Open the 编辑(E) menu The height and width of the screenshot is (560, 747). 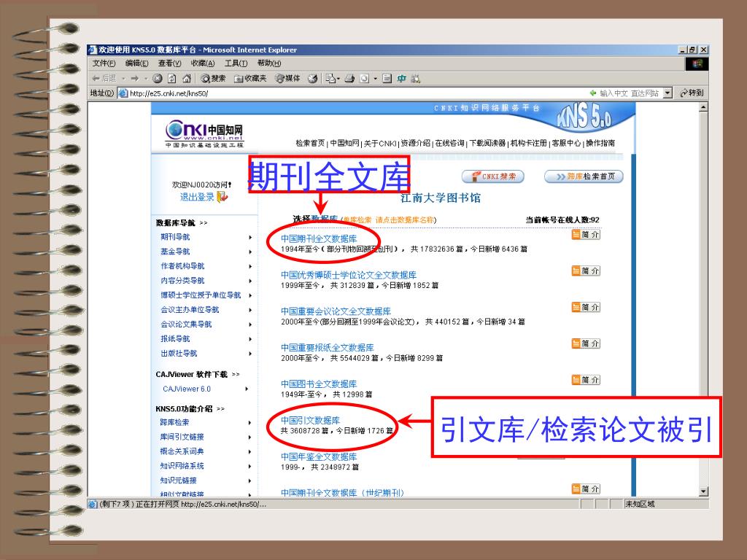click(x=136, y=63)
